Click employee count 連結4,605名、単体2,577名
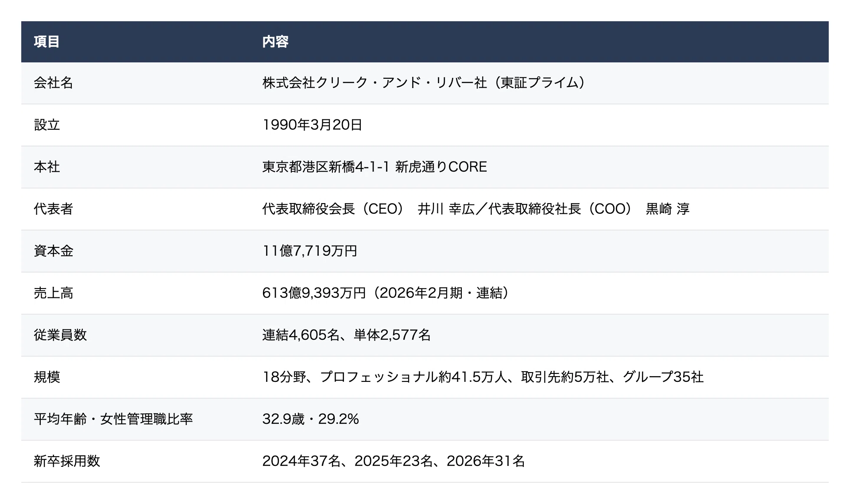The height and width of the screenshot is (504, 850). [347, 335]
